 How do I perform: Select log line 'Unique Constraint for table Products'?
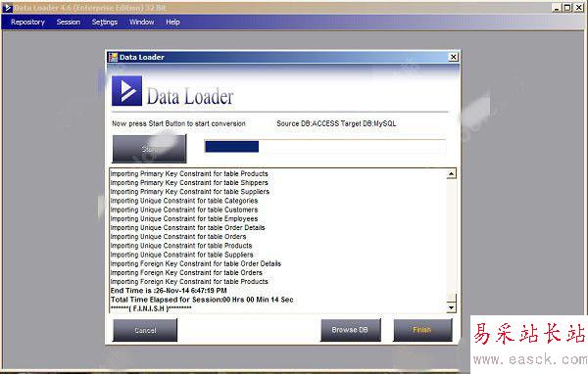(181, 246)
